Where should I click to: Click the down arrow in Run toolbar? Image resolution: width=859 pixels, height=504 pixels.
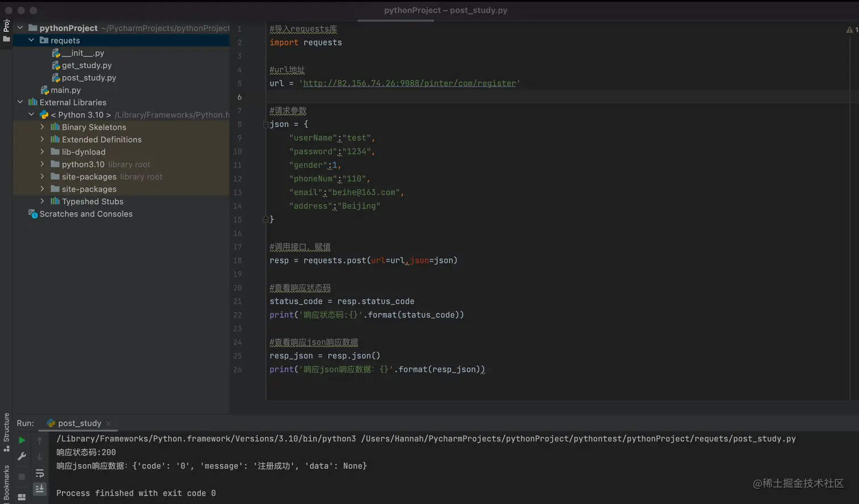coord(40,456)
